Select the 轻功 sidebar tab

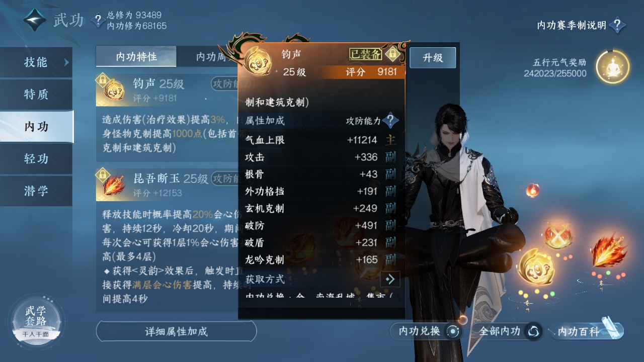click(x=36, y=158)
